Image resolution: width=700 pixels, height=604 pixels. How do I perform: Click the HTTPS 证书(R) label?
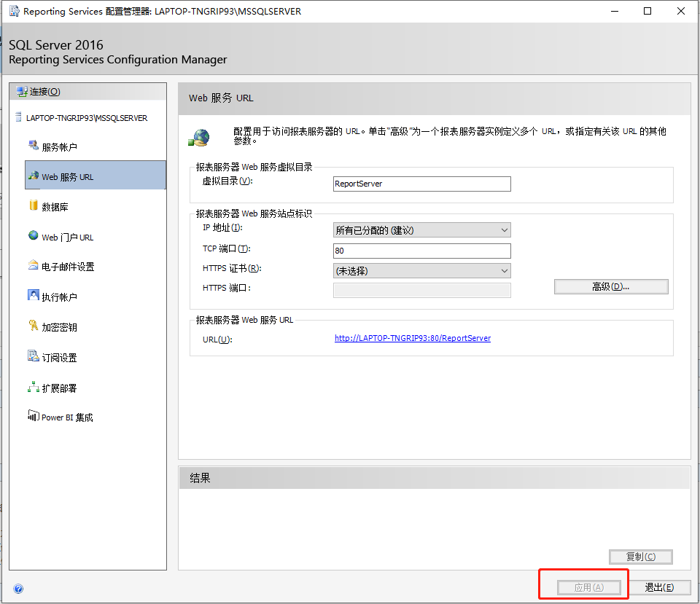[232, 268]
